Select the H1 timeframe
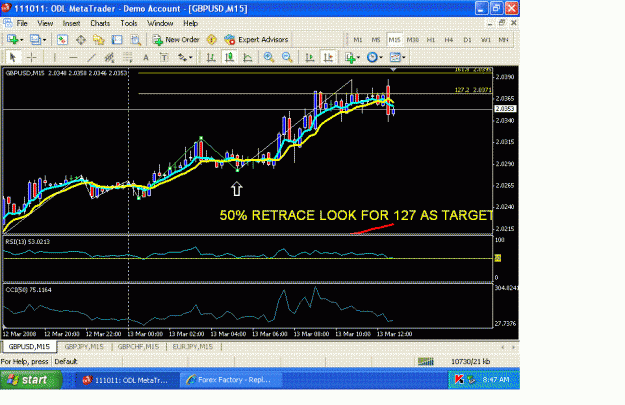625x405 pixels. tap(430, 40)
